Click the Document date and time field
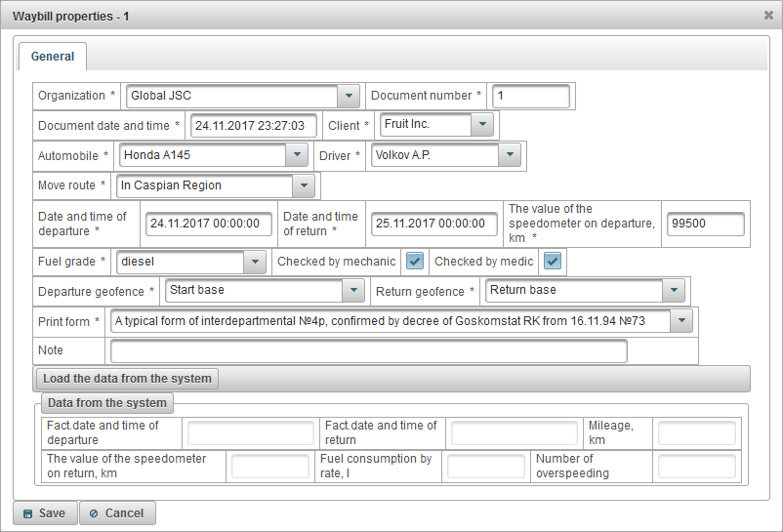Viewport: 783px width, 532px height. 254,125
